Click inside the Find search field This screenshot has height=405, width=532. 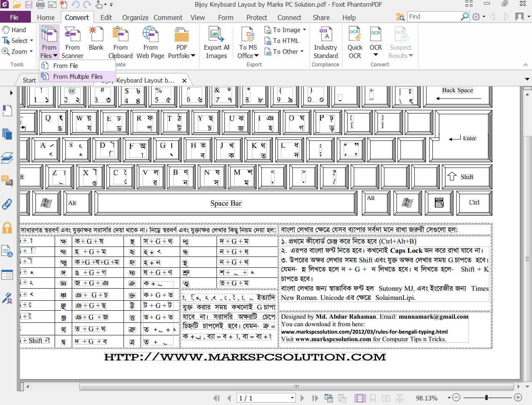(434, 16)
